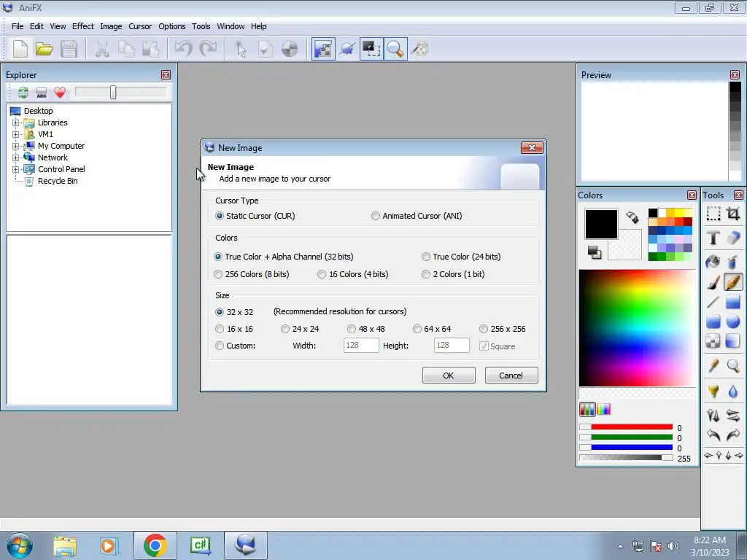747x560 pixels.
Task: Select the 64 x 64 size option
Action: [432, 329]
